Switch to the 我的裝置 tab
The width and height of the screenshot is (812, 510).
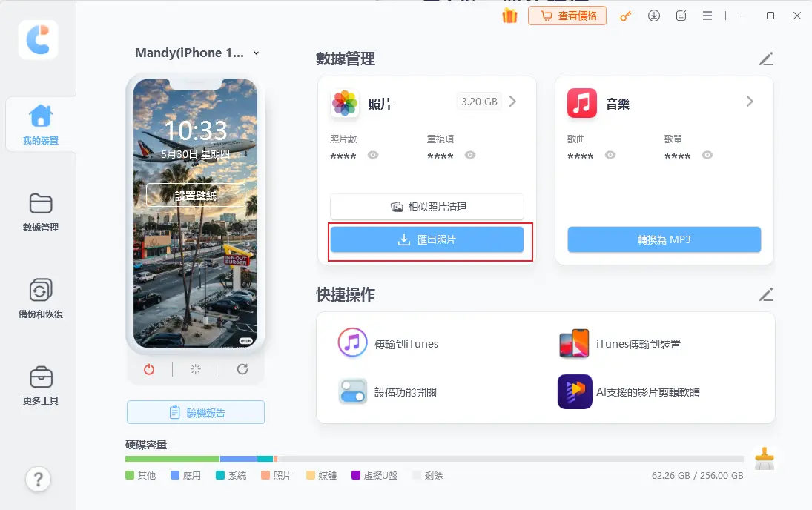coord(39,124)
